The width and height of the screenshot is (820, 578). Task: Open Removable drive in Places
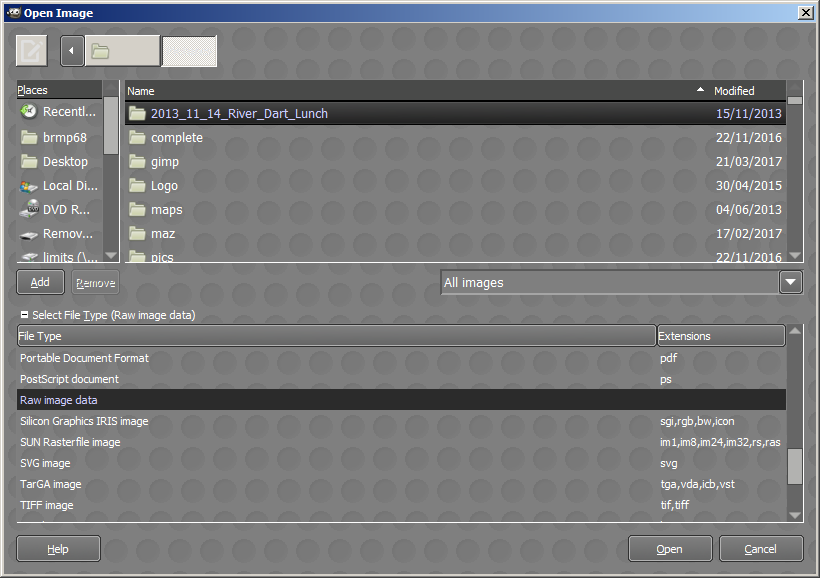tap(59, 234)
